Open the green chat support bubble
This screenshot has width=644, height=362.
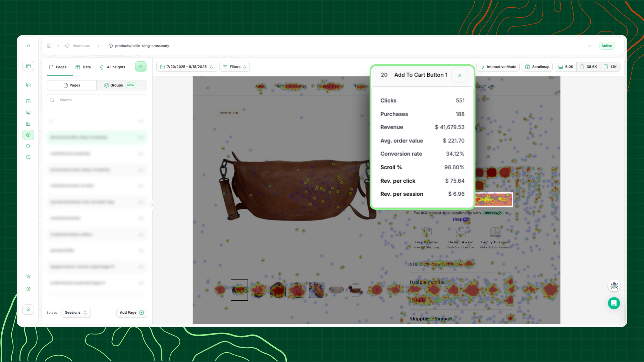pos(614,303)
